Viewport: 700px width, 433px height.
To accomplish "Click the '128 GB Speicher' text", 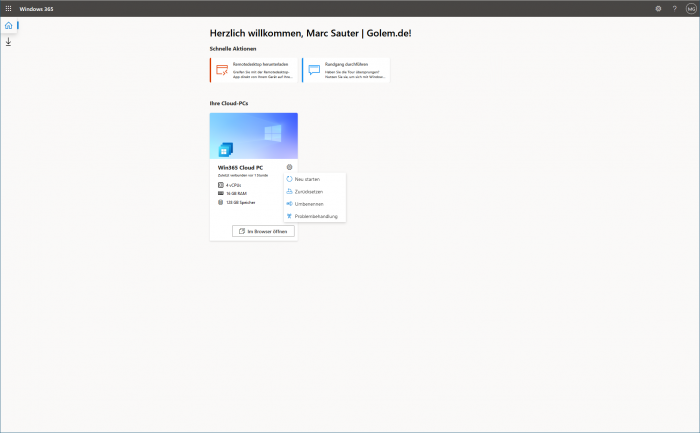I will coord(241,203).
